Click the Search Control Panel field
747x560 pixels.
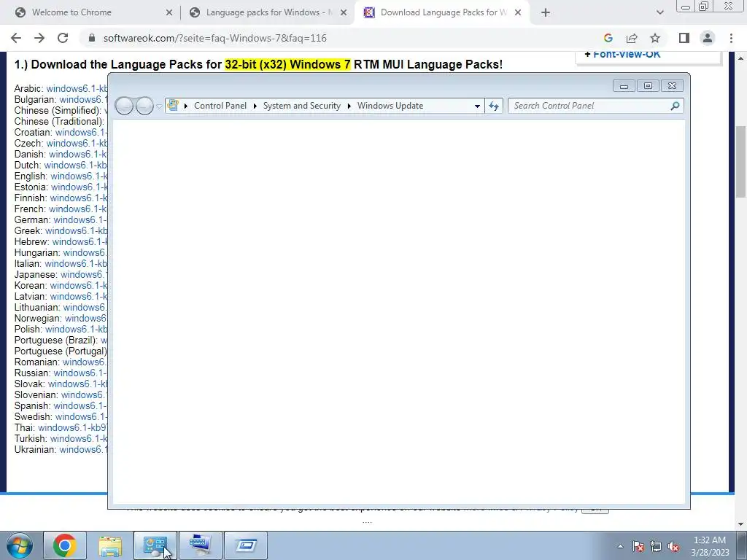596,106
